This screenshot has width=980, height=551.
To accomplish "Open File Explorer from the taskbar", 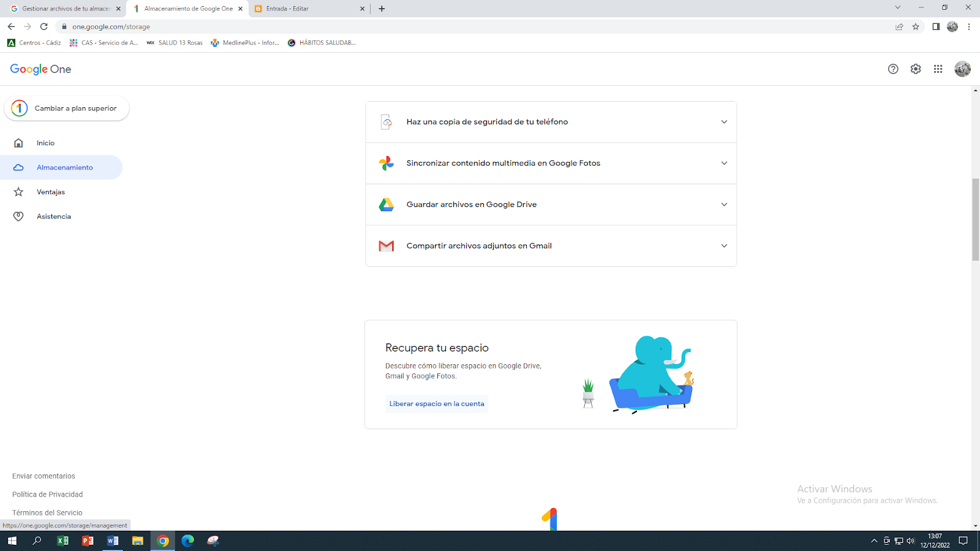I will pos(138,541).
